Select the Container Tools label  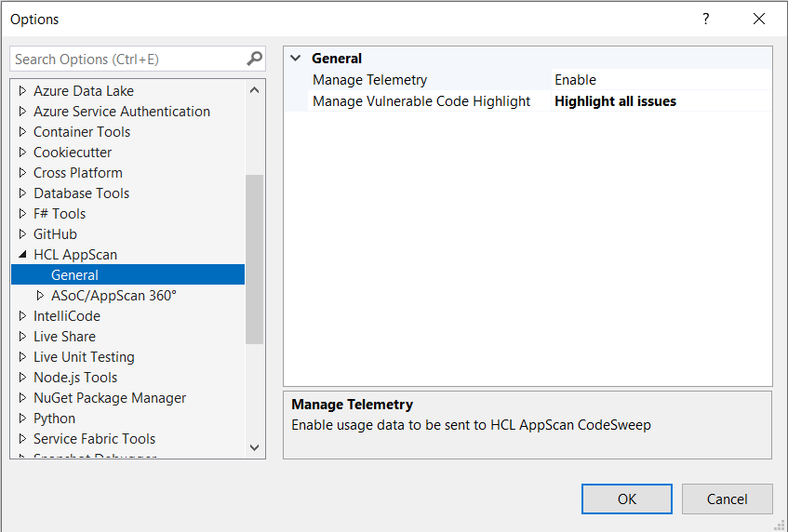pos(82,132)
